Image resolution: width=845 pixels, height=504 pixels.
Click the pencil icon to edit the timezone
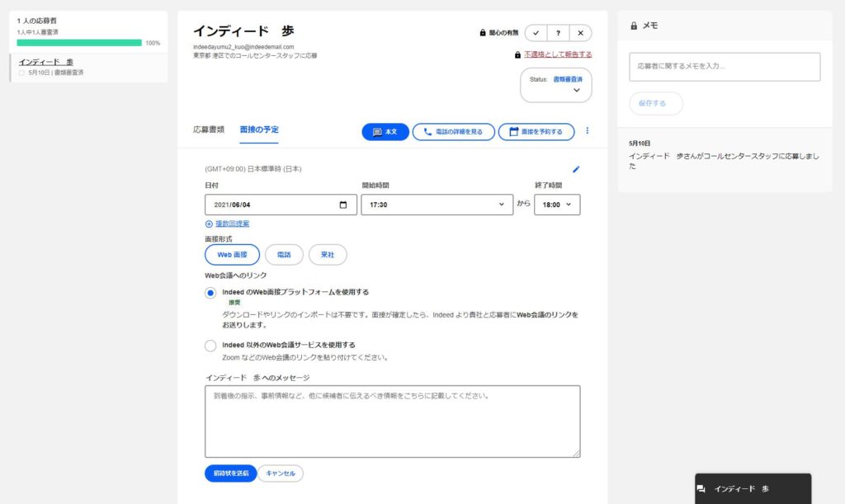tap(576, 168)
